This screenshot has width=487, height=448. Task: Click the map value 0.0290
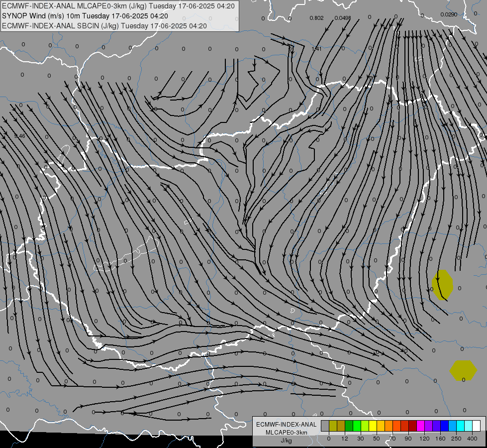click(449, 14)
